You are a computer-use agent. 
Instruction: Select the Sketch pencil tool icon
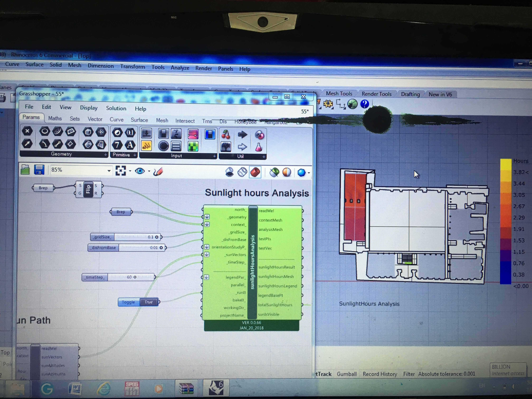click(x=158, y=172)
